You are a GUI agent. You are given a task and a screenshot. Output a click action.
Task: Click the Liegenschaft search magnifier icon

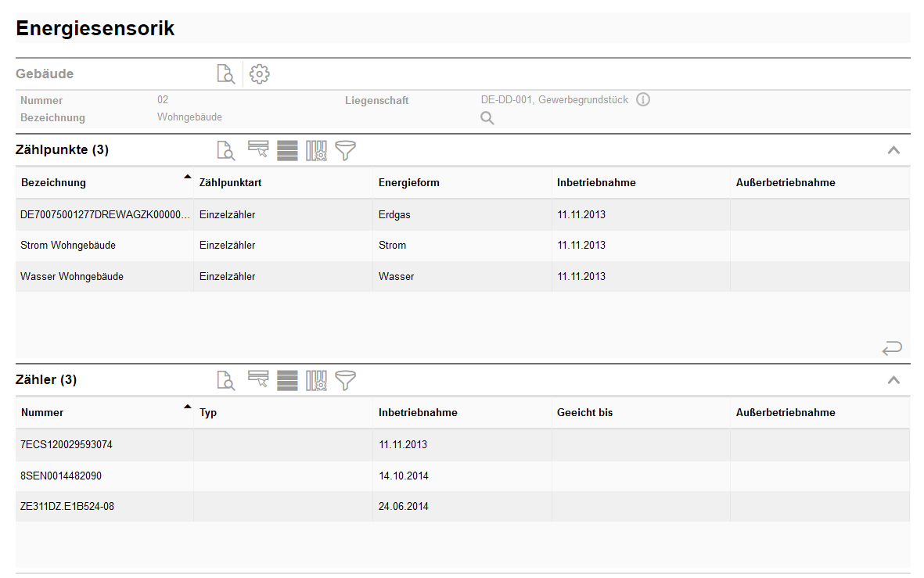point(487,118)
